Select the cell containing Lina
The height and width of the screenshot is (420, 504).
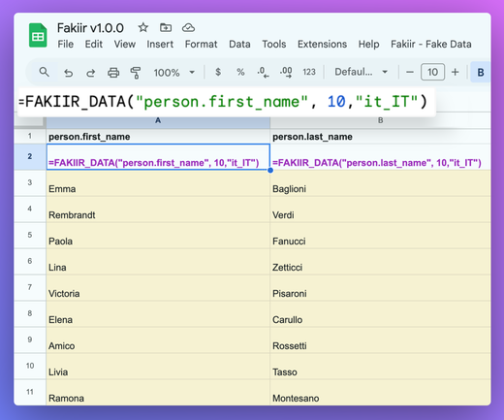158,262
